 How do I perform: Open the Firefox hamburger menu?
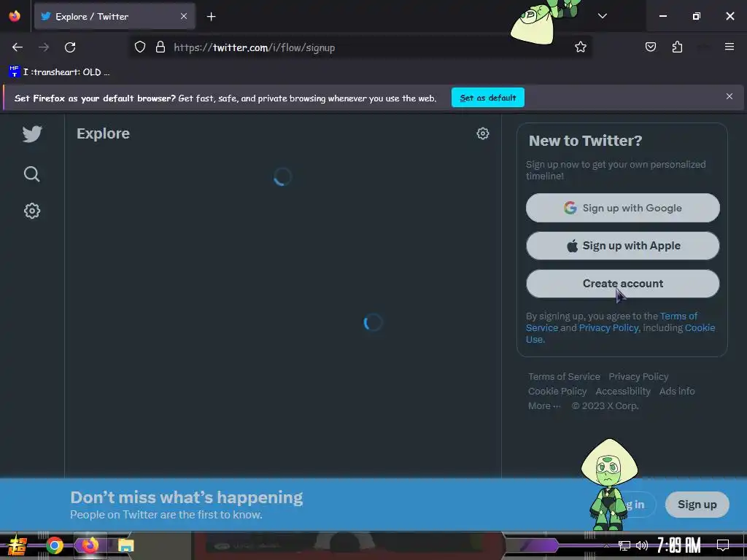point(729,47)
